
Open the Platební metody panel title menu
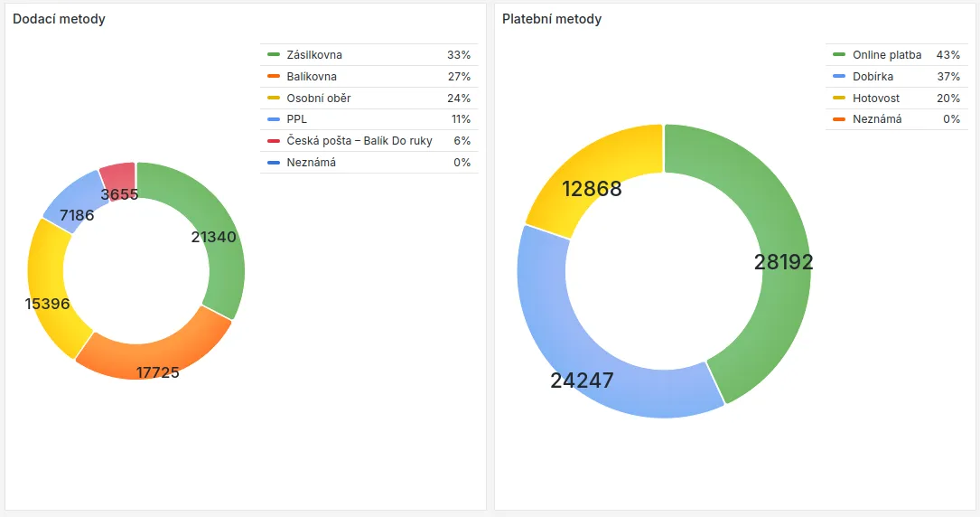click(552, 19)
